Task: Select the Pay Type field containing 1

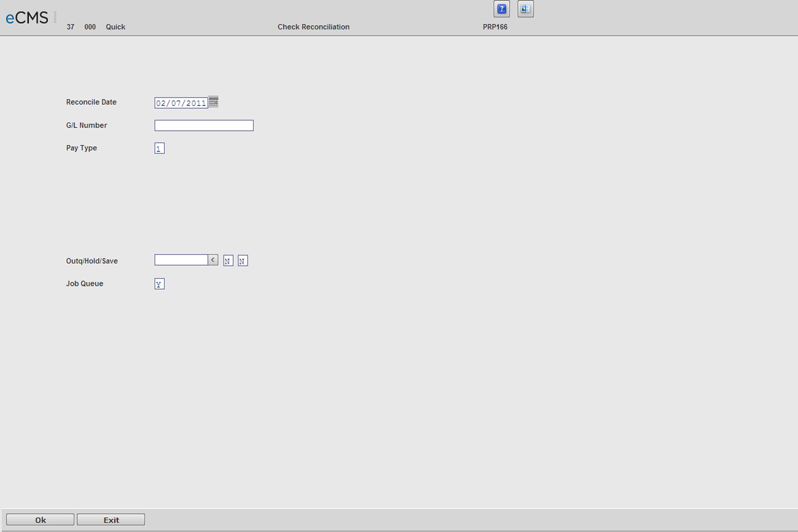Action: pos(159,148)
